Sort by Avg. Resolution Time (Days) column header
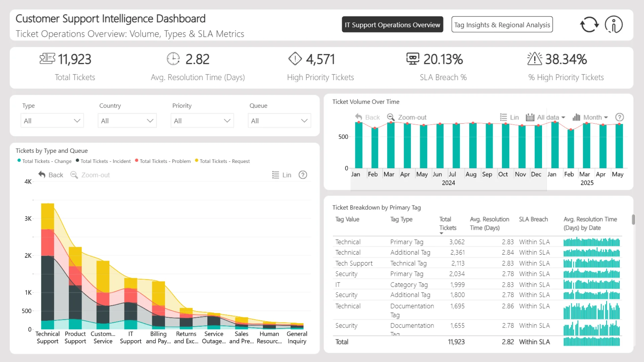The height and width of the screenshot is (362, 644). coord(489,224)
